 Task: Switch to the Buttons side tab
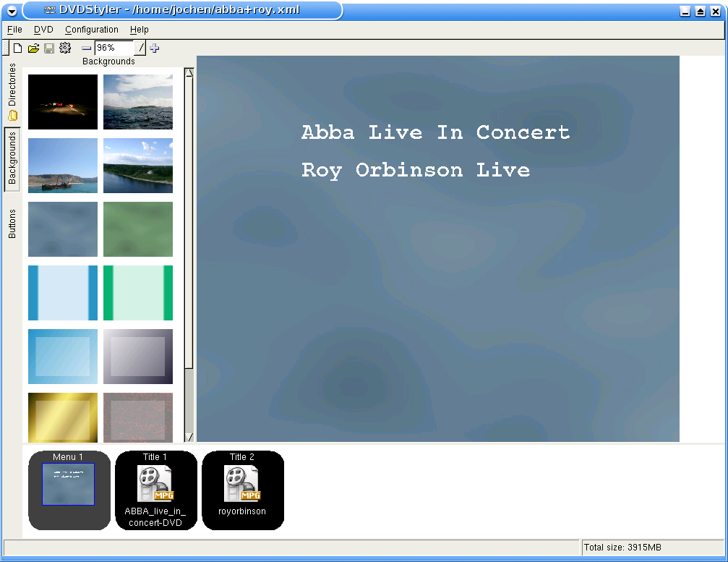[12, 223]
